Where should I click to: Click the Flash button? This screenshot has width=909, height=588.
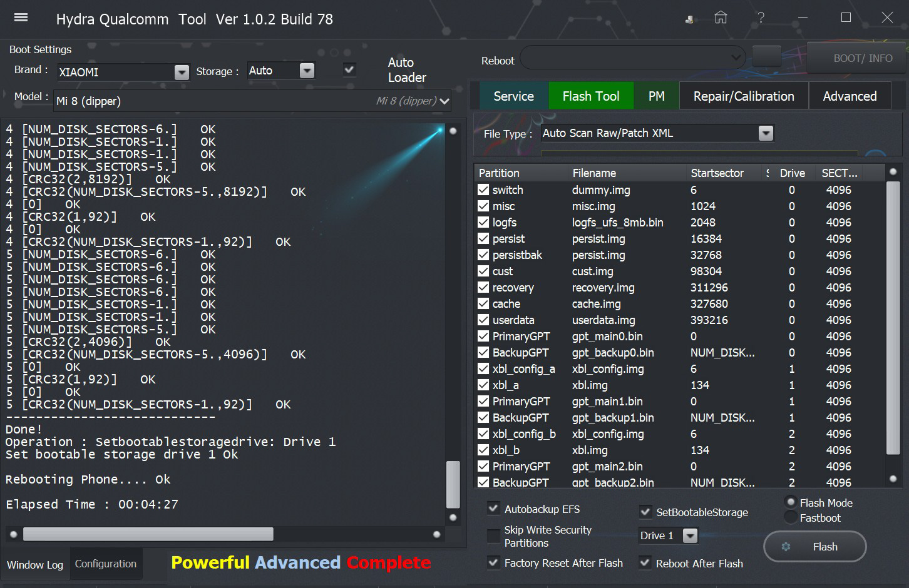(814, 547)
